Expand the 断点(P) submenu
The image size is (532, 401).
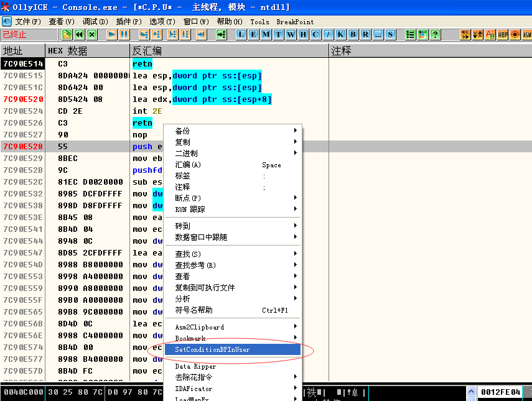click(x=233, y=198)
